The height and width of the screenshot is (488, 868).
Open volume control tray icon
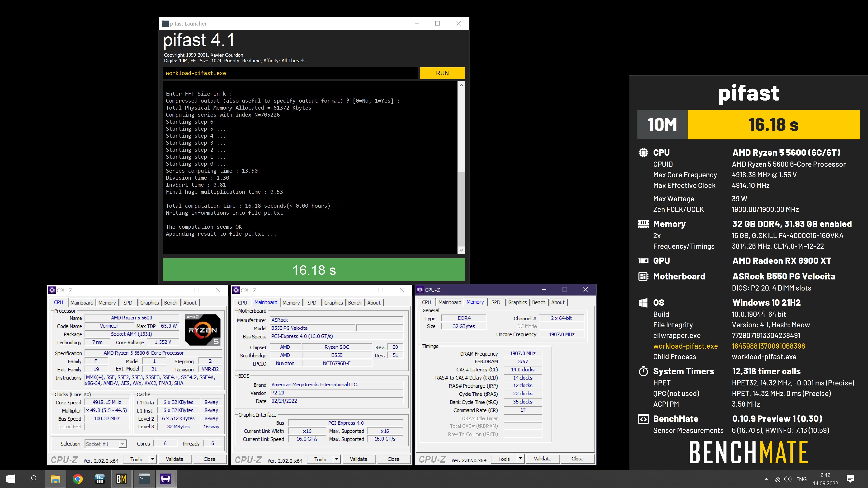tap(788, 479)
